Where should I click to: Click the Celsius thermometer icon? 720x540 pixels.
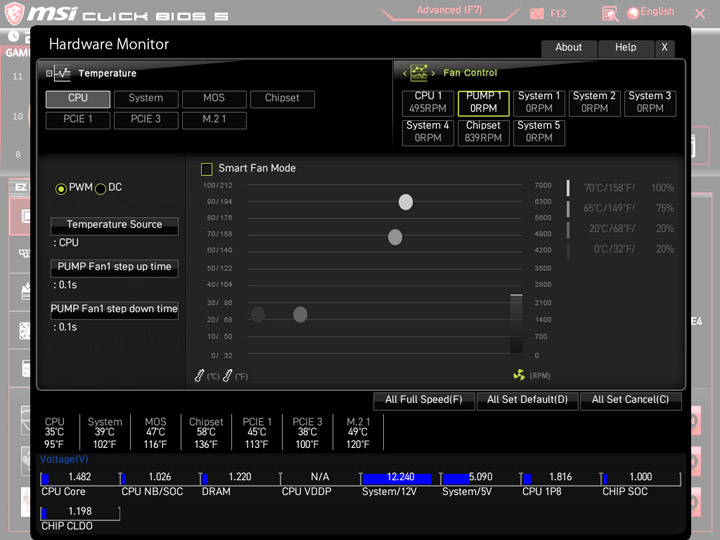coord(199,376)
